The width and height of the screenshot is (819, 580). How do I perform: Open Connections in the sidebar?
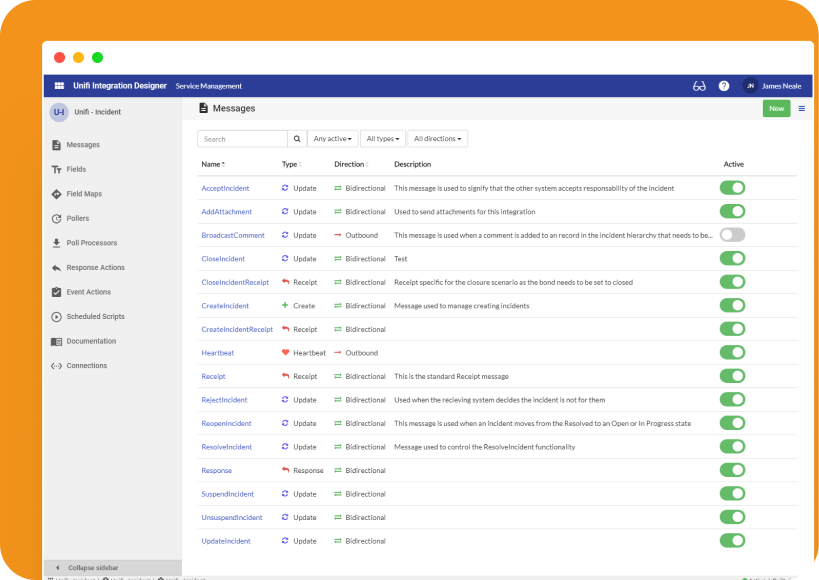[x=86, y=366]
